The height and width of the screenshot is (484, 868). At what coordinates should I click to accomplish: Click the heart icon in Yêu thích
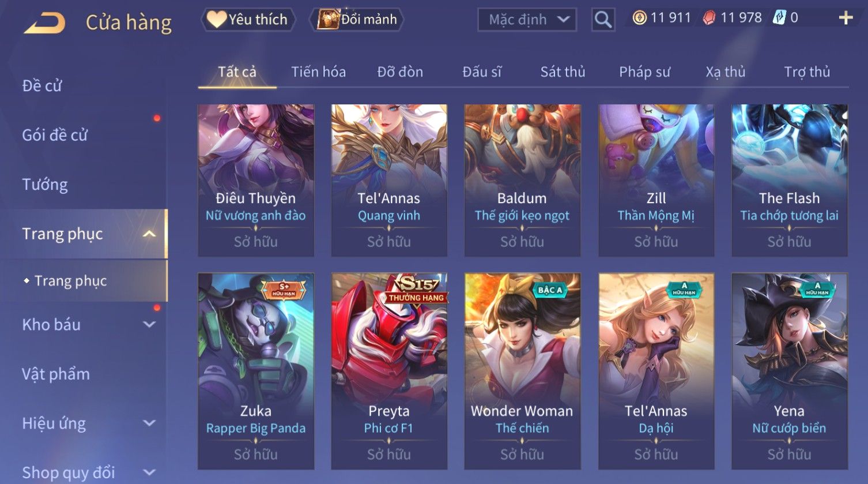(217, 20)
